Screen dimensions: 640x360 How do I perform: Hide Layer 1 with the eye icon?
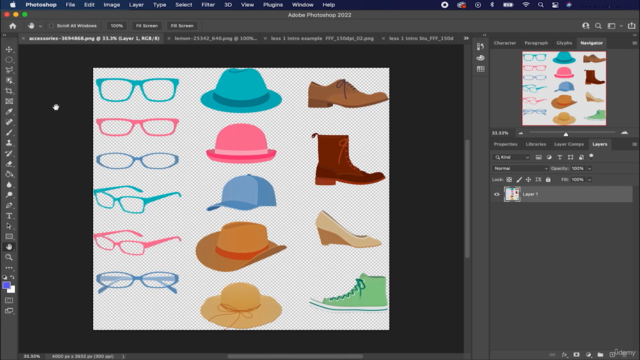(497, 194)
